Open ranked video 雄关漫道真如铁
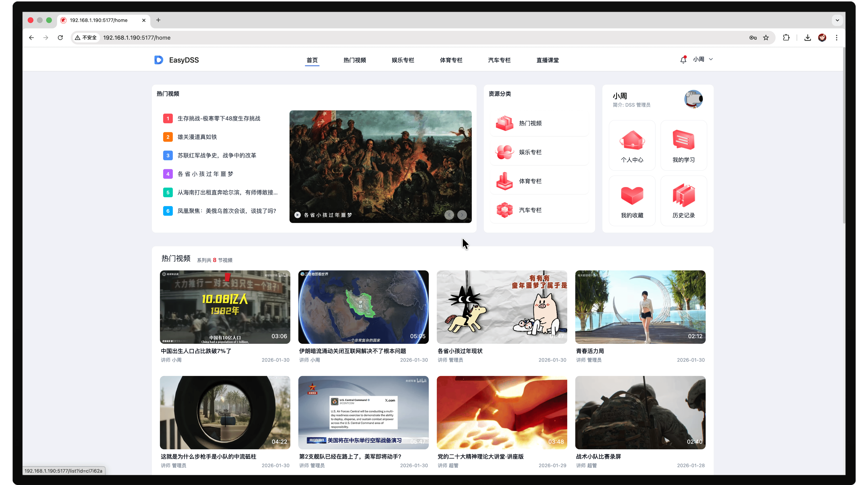 pos(197,137)
